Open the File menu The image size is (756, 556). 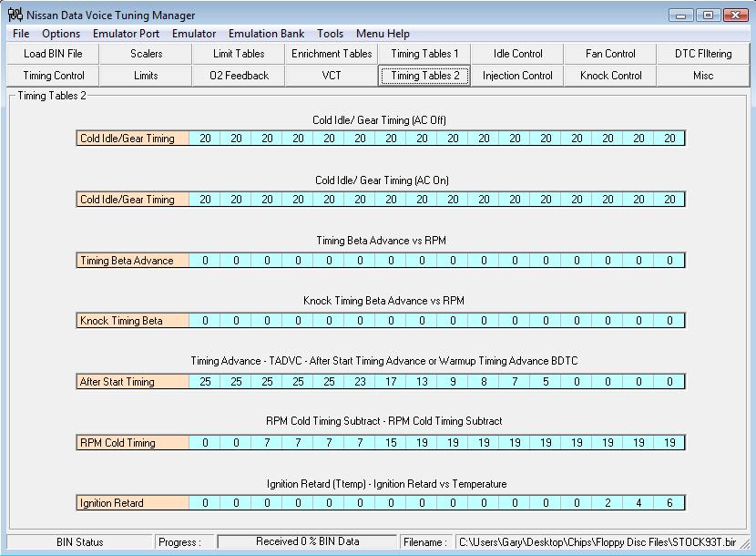click(21, 34)
